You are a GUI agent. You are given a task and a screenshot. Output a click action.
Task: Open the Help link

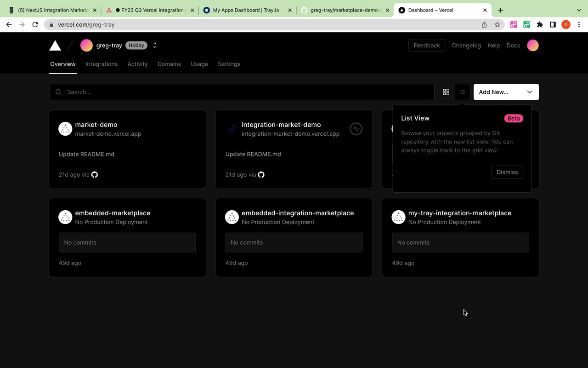coord(494,45)
